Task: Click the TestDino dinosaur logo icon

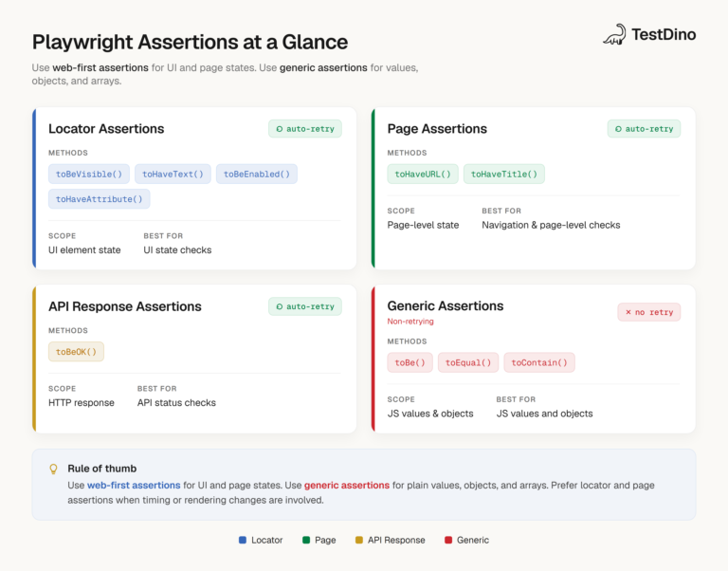Action: click(x=614, y=34)
